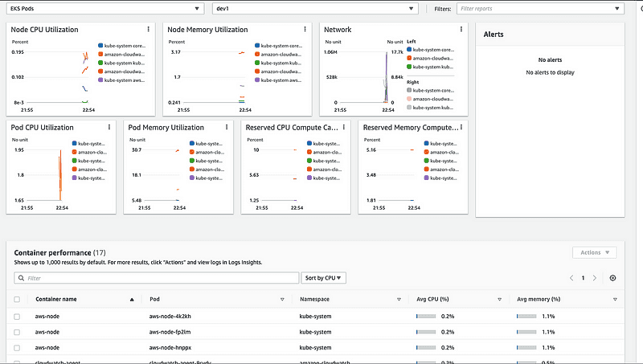This screenshot has width=643, height=364.
Task: Open the dev1 cluster dropdown
Action: point(315,8)
